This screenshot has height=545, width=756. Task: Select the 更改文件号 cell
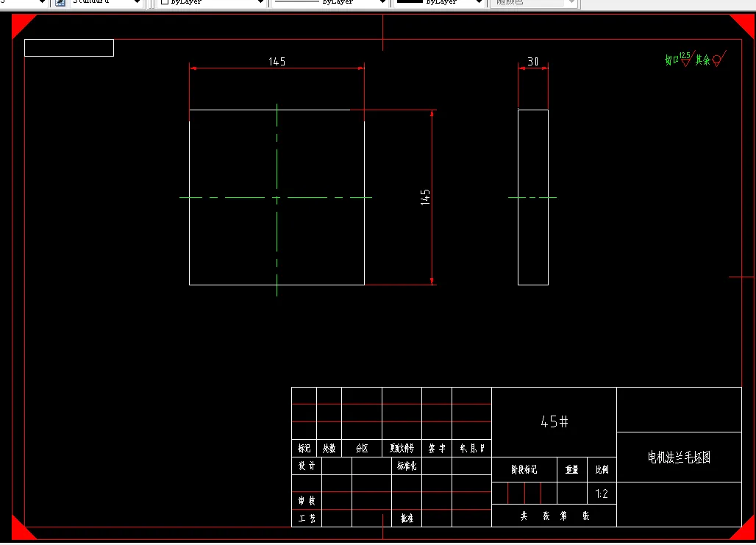click(x=402, y=449)
